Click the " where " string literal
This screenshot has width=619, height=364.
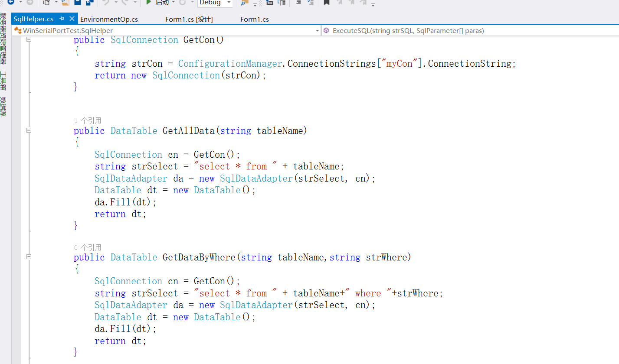[x=371, y=293]
